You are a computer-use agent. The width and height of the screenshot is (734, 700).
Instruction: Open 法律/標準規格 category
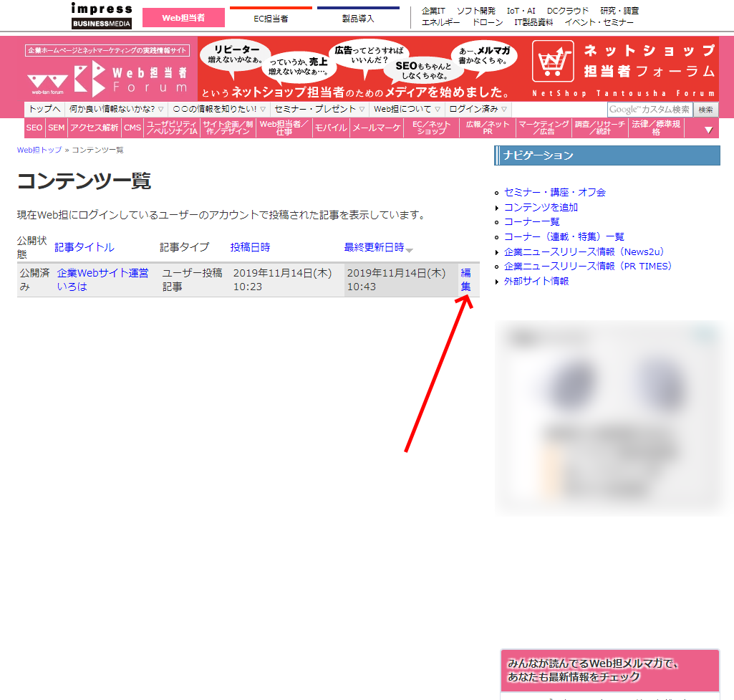point(656,128)
